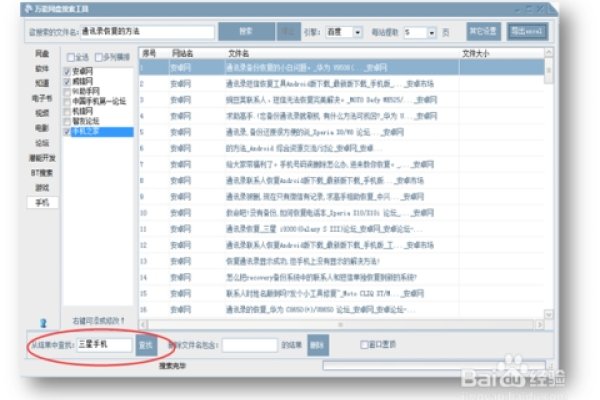
Task: Switch to the 游戏 category tab
Action: tap(42, 188)
